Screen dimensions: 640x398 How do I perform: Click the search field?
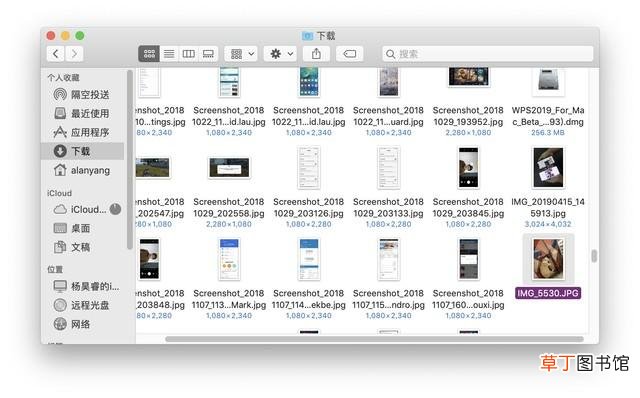click(x=487, y=54)
